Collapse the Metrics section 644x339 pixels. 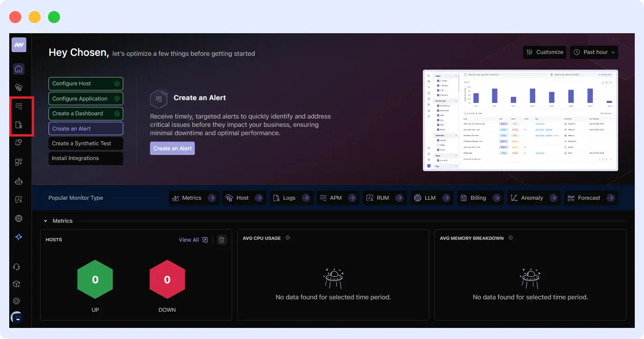(x=45, y=220)
